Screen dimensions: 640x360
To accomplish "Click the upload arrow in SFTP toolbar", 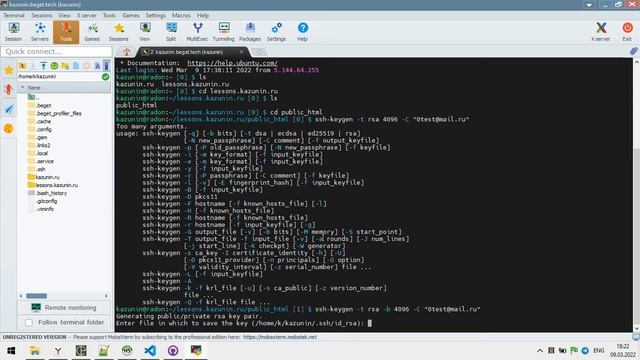I will click(43, 65).
